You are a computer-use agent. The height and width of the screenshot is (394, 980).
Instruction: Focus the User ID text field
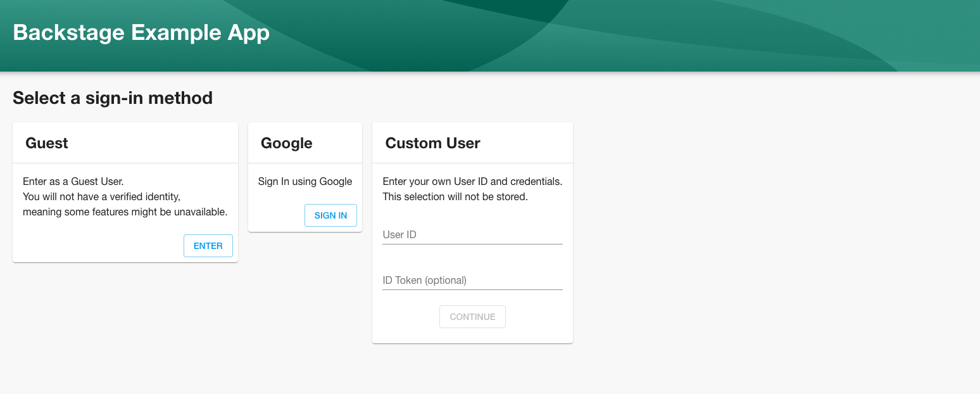click(472, 235)
